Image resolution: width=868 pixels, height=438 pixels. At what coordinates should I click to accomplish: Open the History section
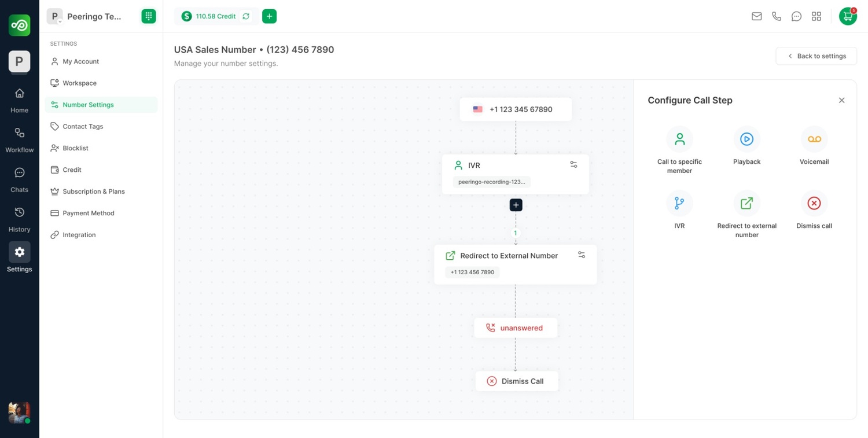19,220
